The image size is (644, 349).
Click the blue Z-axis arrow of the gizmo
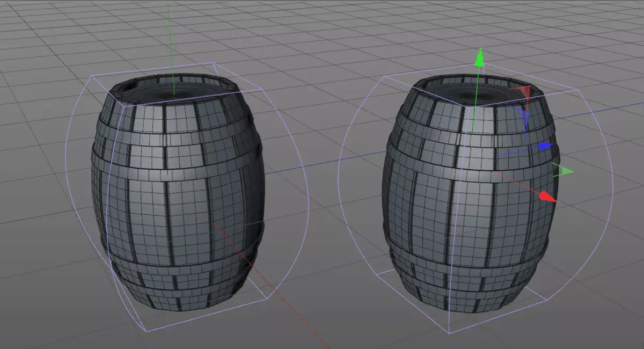[545, 146]
